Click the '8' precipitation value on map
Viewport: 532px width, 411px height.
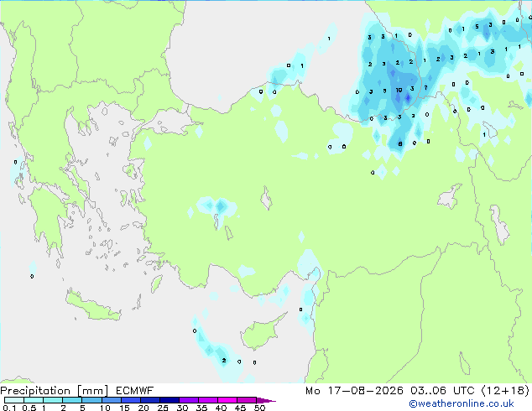400,143
